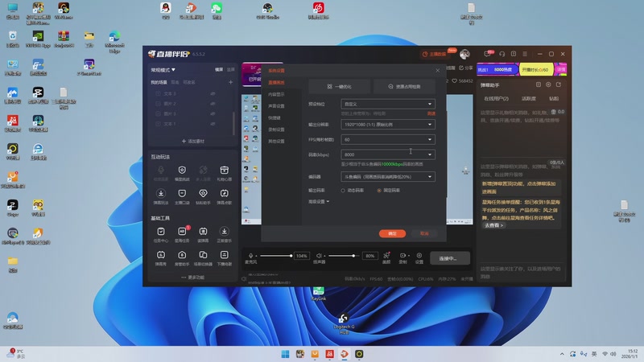This screenshot has width=644, height=362.
Task: Adjust the microphone volume slider handle
Action: click(291, 256)
